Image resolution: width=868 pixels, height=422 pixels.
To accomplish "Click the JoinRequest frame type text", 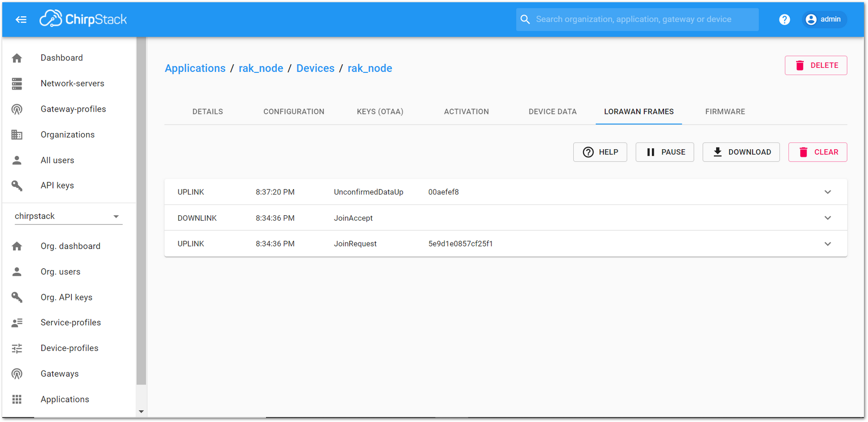I will pyautogui.click(x=355, y=244).
